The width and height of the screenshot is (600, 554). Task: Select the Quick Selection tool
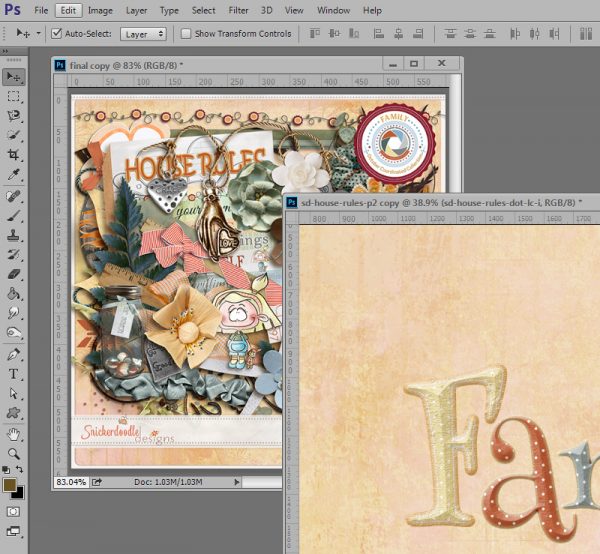[x=14, y=135]
